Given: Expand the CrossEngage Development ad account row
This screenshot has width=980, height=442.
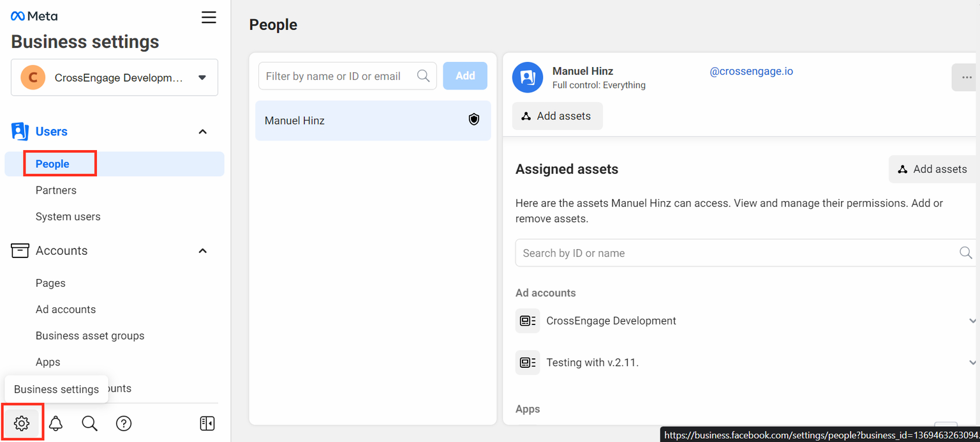Looking at the screenshot, I should coord(972,321).
